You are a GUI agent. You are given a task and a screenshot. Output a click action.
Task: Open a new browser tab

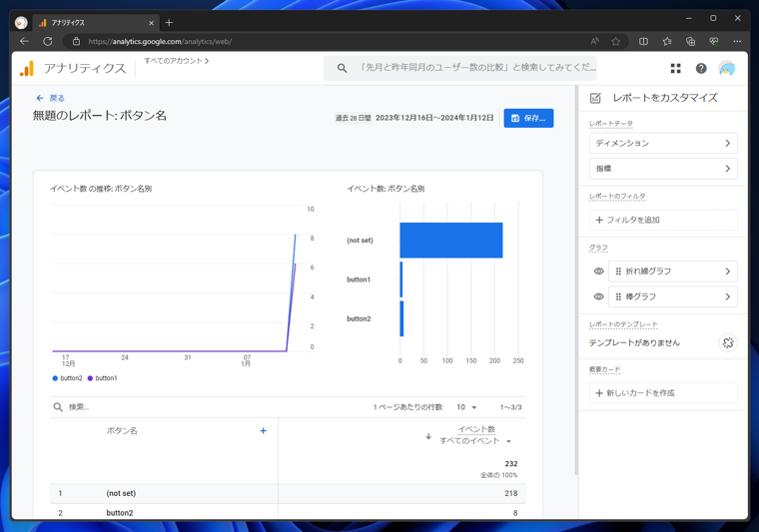(169, 22)
